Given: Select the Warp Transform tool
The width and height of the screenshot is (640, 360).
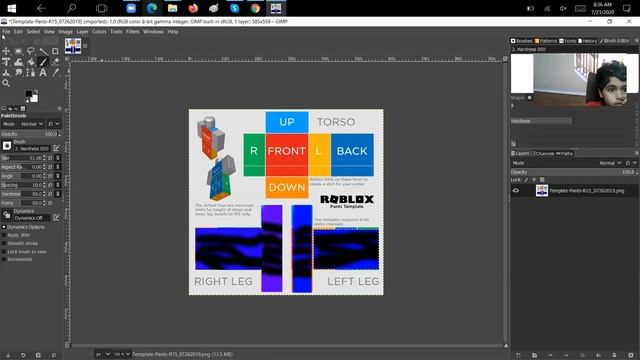Looking at the screenshot, I should coord(18,62).
